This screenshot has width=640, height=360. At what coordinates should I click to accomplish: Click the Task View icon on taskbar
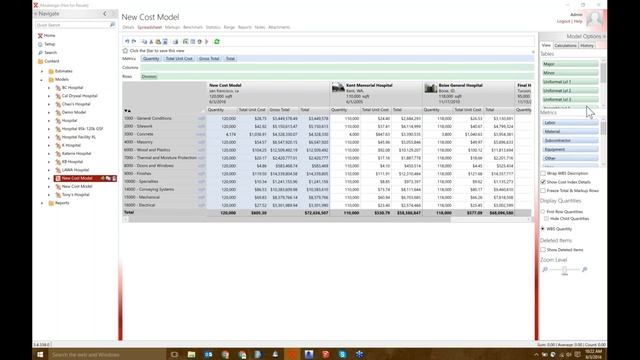tap(174, 354)
